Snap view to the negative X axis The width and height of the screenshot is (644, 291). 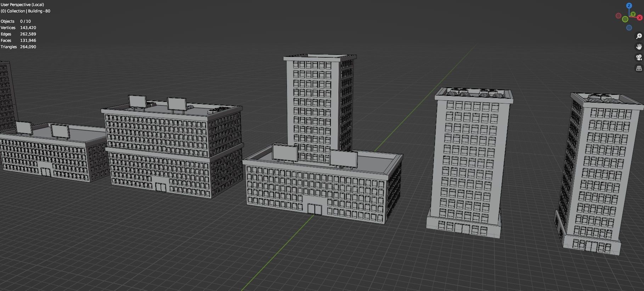(618, 16)
